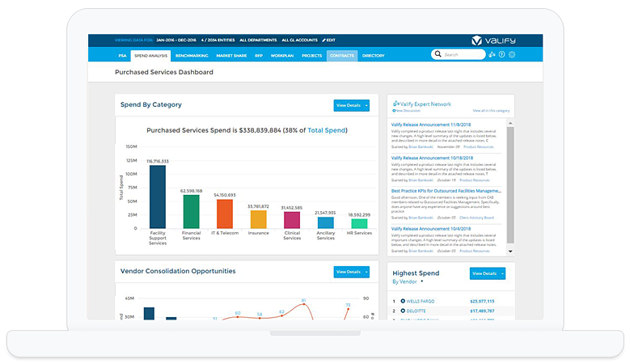
Task: Open the RFP tab
Action: [x=259, y=56]
